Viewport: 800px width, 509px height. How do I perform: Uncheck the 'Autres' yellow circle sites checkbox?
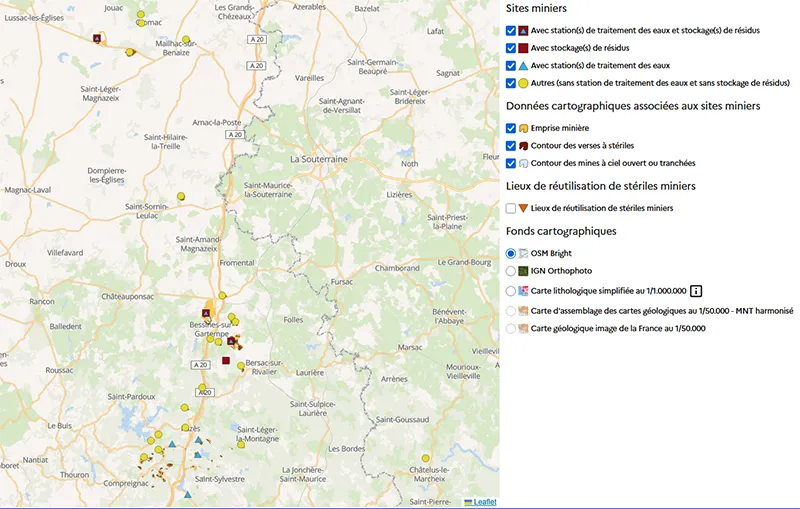coord(512,83)
